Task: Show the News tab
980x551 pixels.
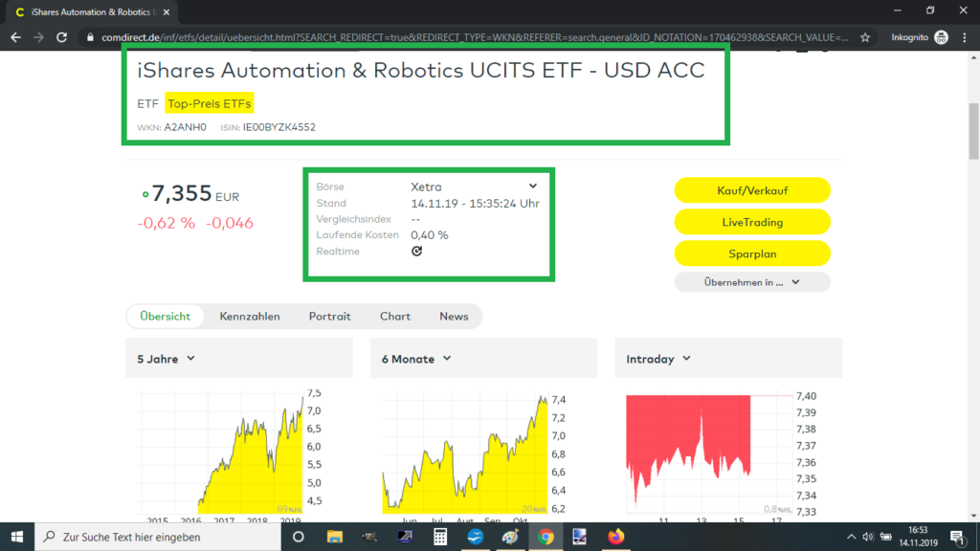Action: (454, 316)
